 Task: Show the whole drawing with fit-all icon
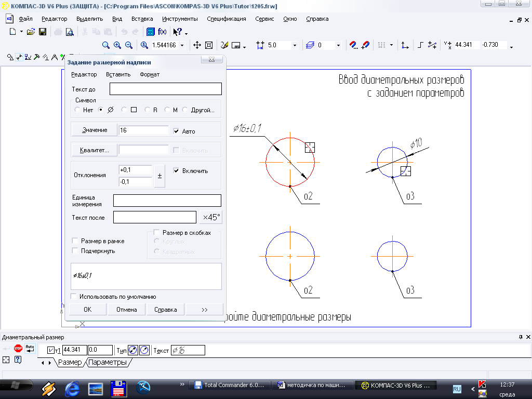tap(209, 45)
